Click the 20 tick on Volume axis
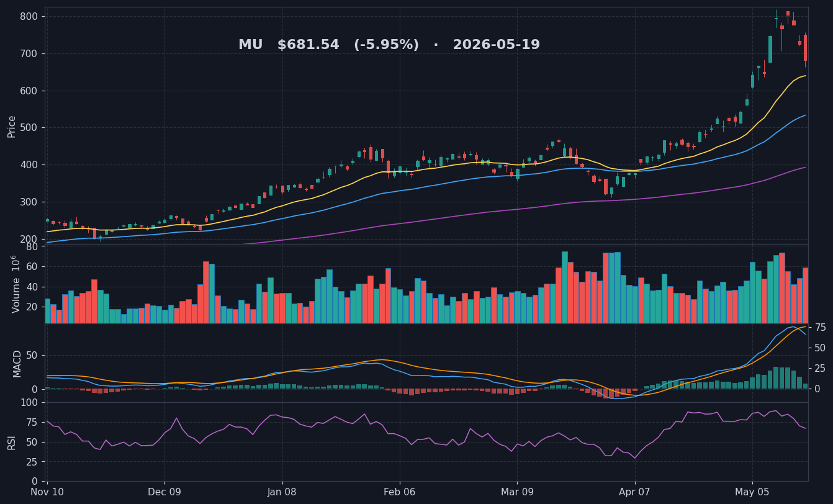833x504 pixels. pos(32,306)
